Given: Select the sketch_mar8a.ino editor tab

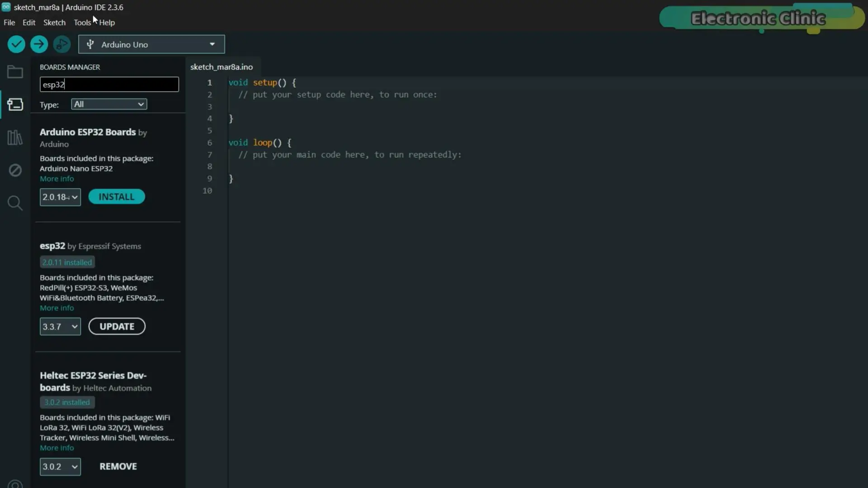Looking at the screenshot, I should (x=222, y=67).
